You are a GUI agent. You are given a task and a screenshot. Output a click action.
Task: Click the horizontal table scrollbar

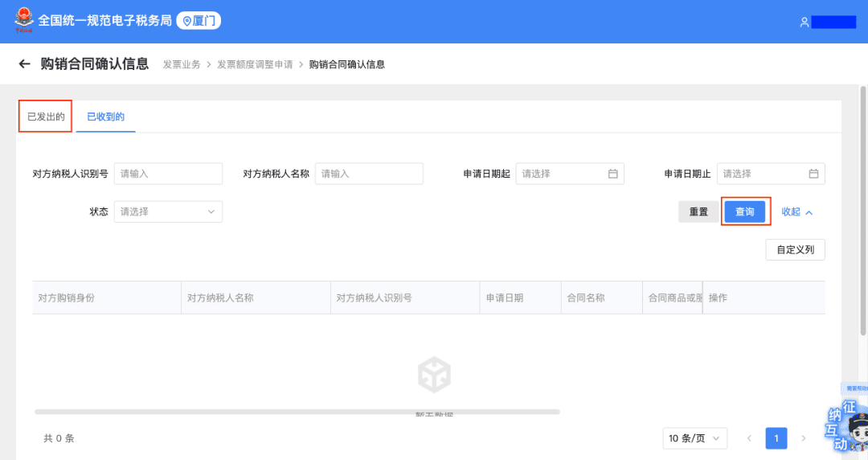coord(297,412)
